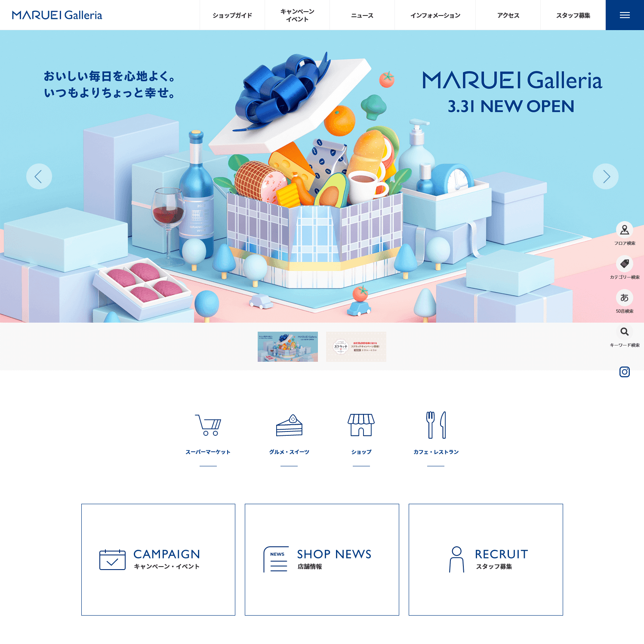Show next slide with right arrow

tap(606, 176)
